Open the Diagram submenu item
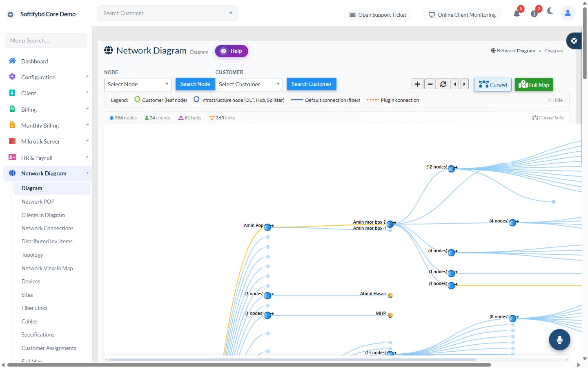Image resolution: width=588 pixels, height=368 pixels. click(51, 188)
